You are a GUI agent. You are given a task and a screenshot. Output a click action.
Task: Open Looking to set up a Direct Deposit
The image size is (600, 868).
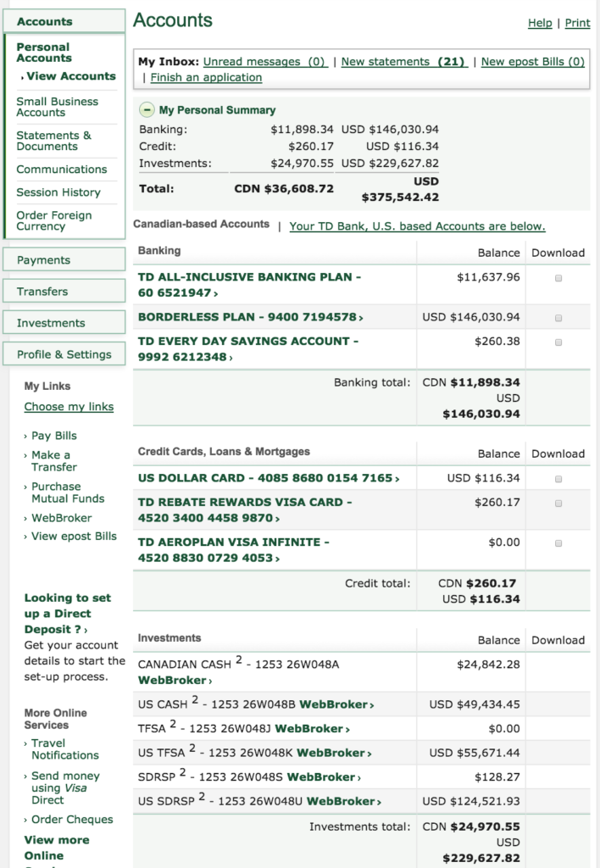coord(68,614)
